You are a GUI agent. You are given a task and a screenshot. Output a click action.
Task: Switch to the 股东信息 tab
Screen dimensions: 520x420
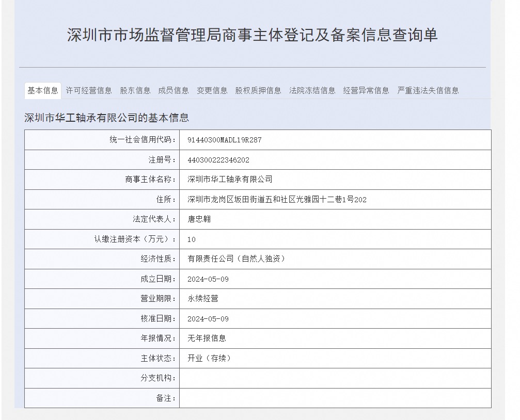click(135, 91)
